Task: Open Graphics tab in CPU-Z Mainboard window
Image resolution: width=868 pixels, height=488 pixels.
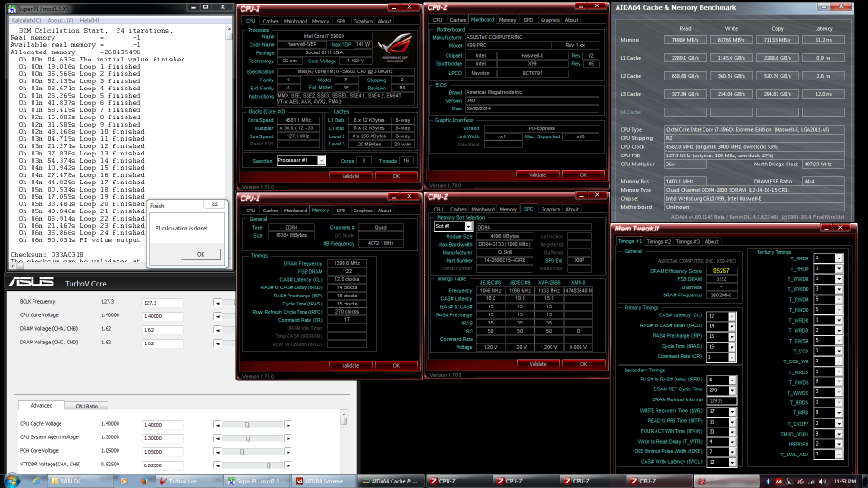Action: (x=550, y=20)
